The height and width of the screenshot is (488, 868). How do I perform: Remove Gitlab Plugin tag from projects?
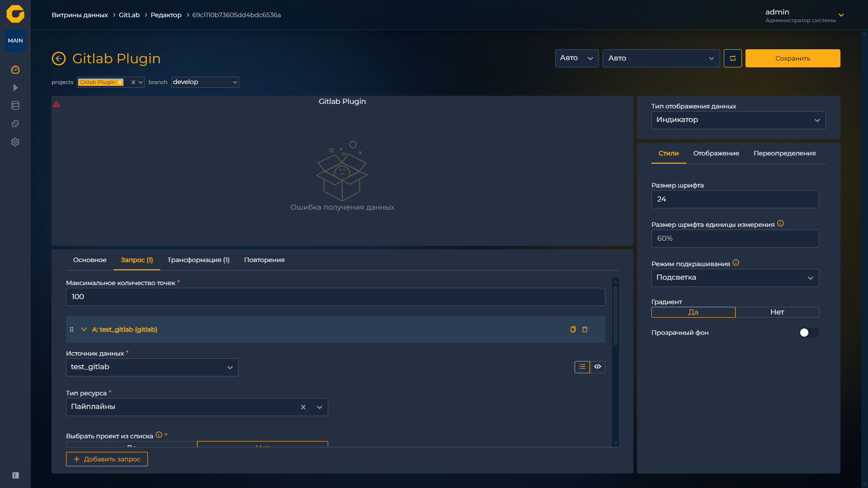coord(120,82)
